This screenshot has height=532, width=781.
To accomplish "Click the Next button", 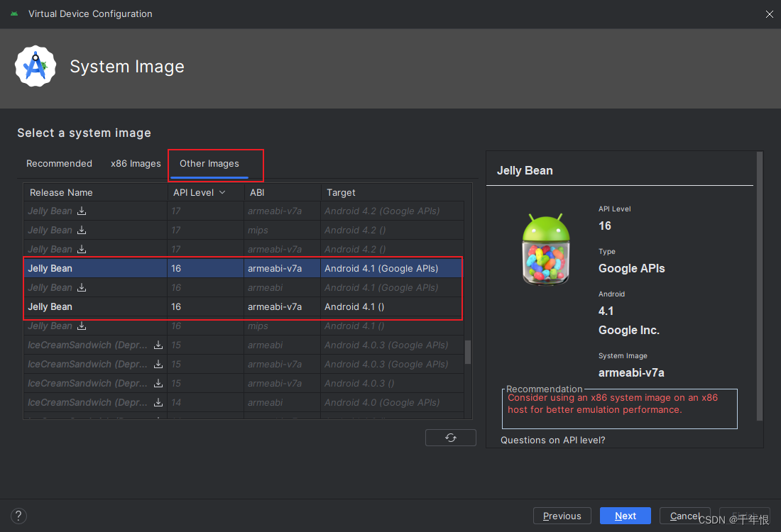I will (x=625, y=516).
